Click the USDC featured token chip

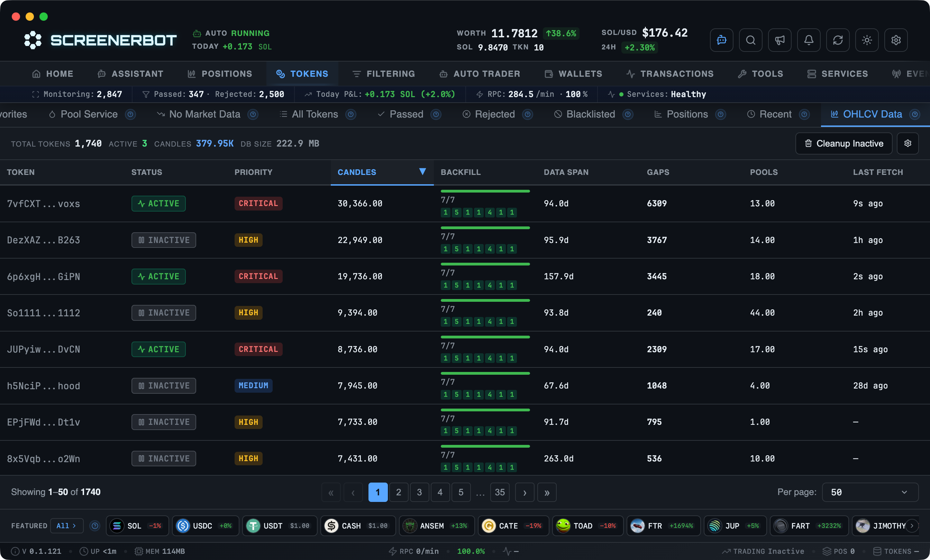coord(205,526)
